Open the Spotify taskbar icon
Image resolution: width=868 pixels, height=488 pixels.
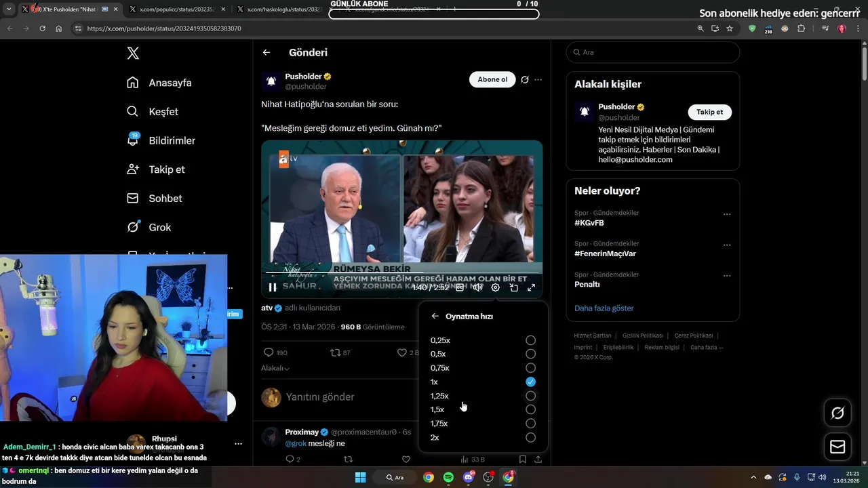[448, 477]
